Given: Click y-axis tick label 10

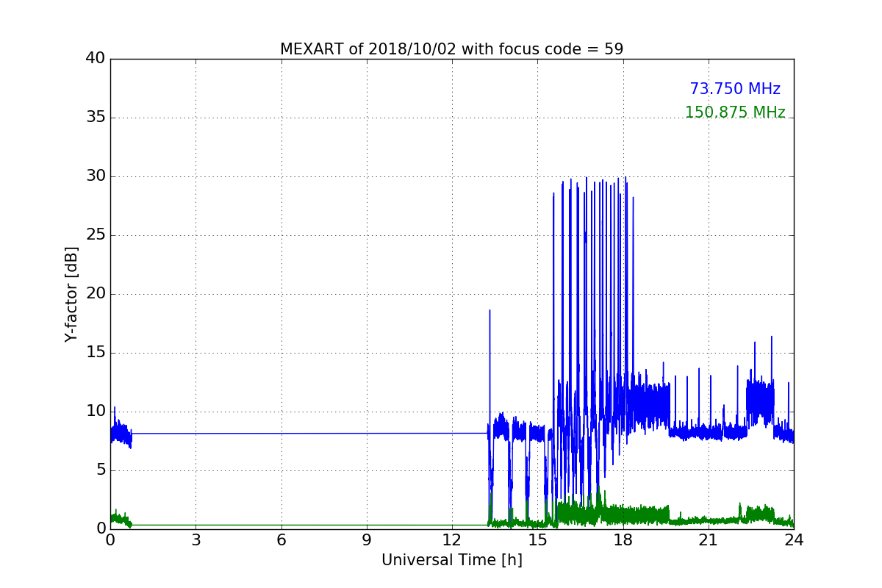Looking at the screenshot, I should pyautogui.click(x=96, y=411).
